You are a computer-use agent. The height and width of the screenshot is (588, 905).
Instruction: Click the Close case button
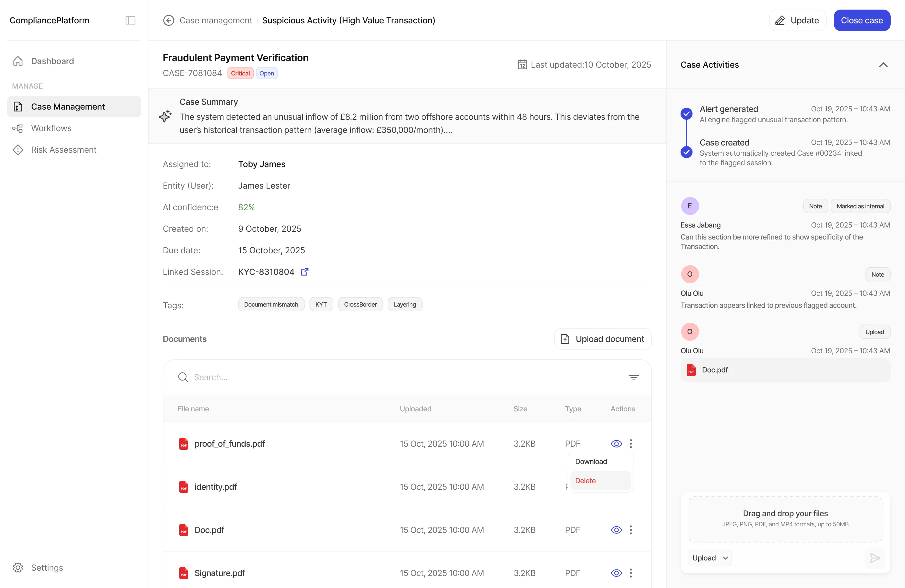(x=862, y=20)
